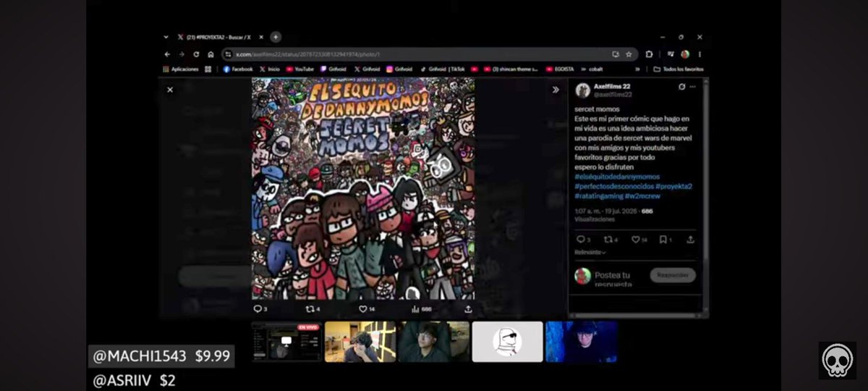Open the Chrome profile avatar
This screenshot has height=391, width=868.
[x=685, y=54]
